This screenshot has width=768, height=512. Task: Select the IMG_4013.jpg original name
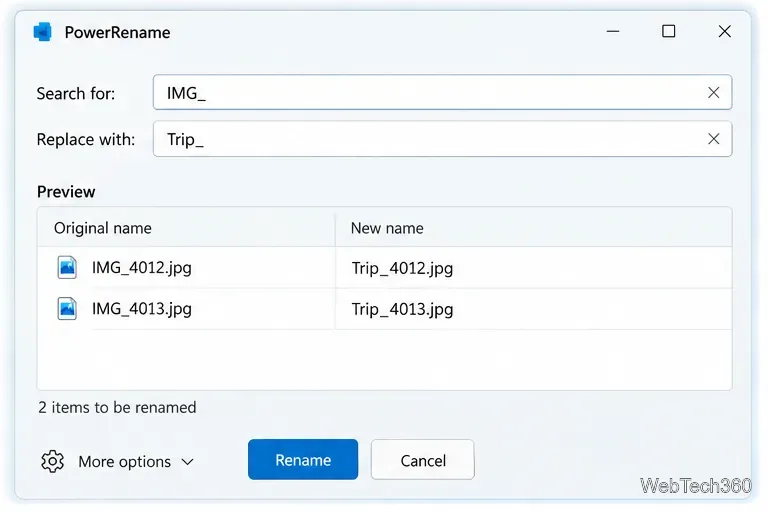pos(142,309)
